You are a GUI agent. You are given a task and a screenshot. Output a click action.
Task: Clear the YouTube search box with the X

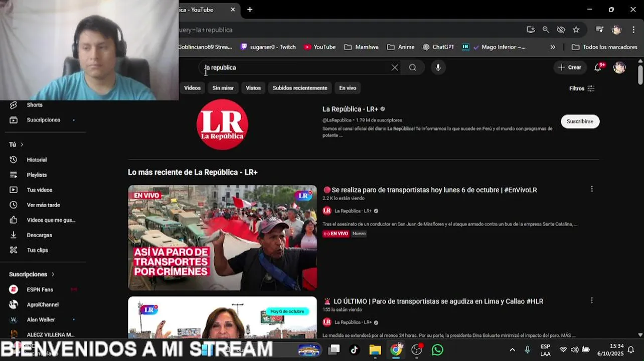pyautogui.click(x=395, y=68)
